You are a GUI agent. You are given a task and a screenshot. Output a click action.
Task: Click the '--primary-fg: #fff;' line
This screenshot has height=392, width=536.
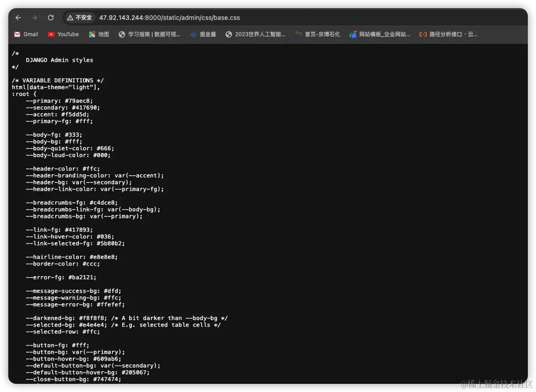pyautogui.click(x=59, y=121)
